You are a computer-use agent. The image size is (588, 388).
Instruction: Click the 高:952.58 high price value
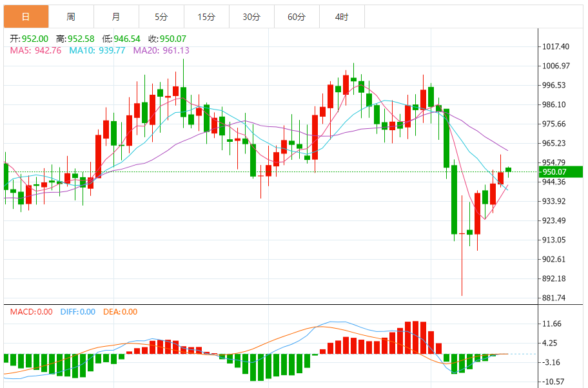click(75, 39)
